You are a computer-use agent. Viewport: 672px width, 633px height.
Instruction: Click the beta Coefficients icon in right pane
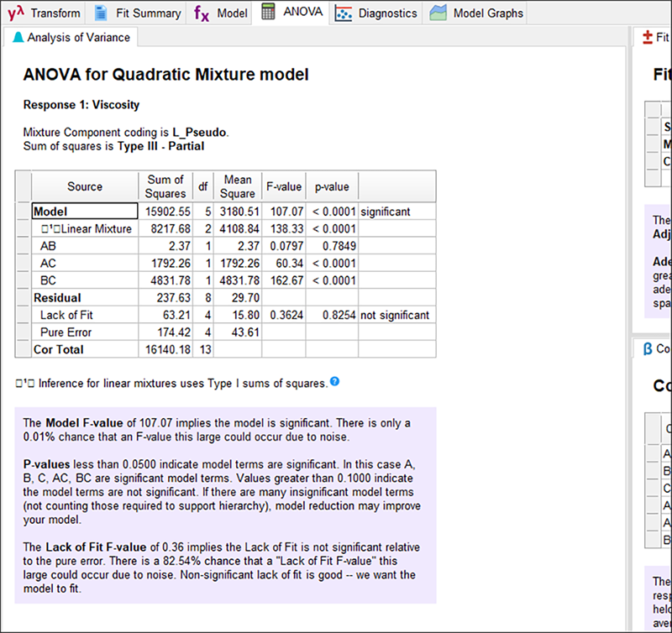pyautogui.click(x=647, y=348)
